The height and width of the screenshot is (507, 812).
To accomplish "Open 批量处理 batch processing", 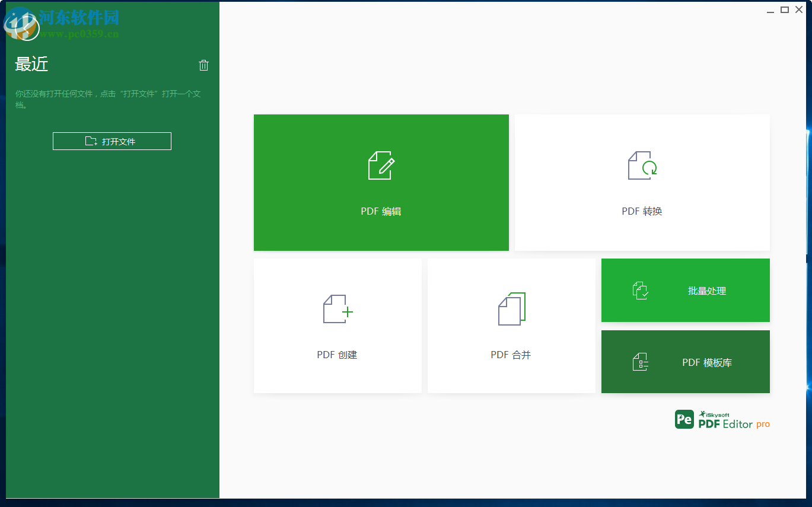I will point(685,290).
